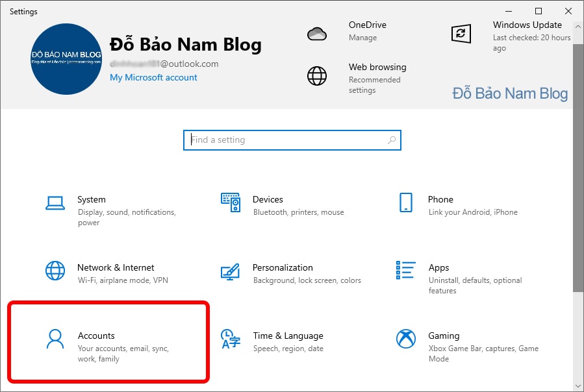Open the System laptop icon
The width and height of the screenshot is (584, 392).
pos(55,203)
